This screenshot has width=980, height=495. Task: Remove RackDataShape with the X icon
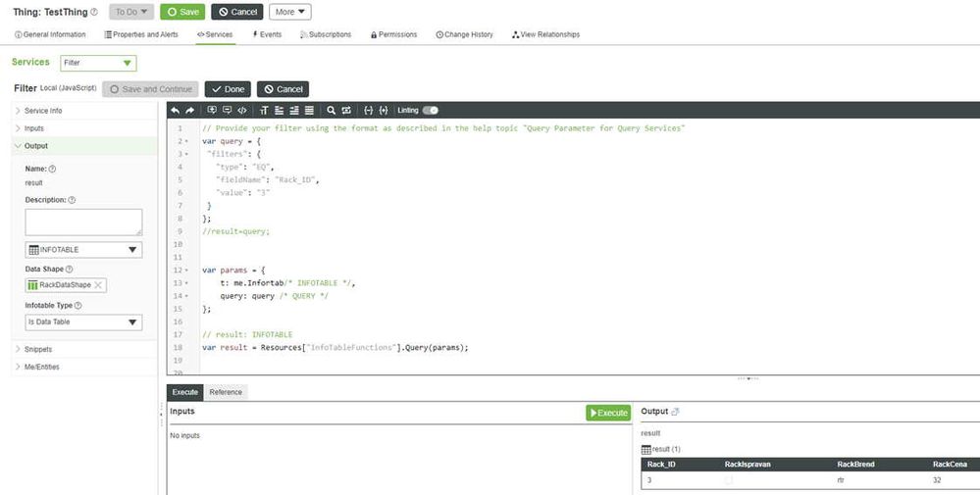pyautogui.click(x=97, y=285)
